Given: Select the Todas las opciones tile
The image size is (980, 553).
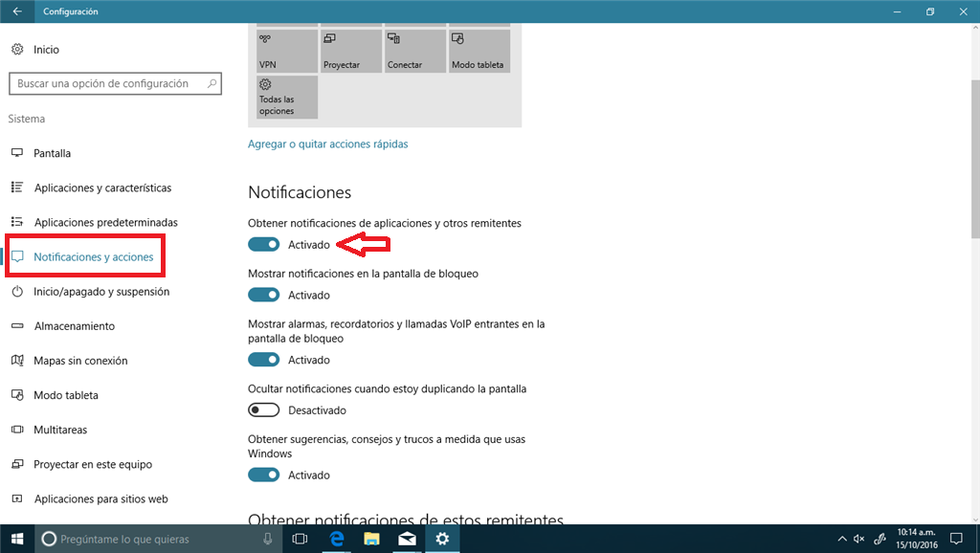Looking at the screenshot, I should 287,97.
